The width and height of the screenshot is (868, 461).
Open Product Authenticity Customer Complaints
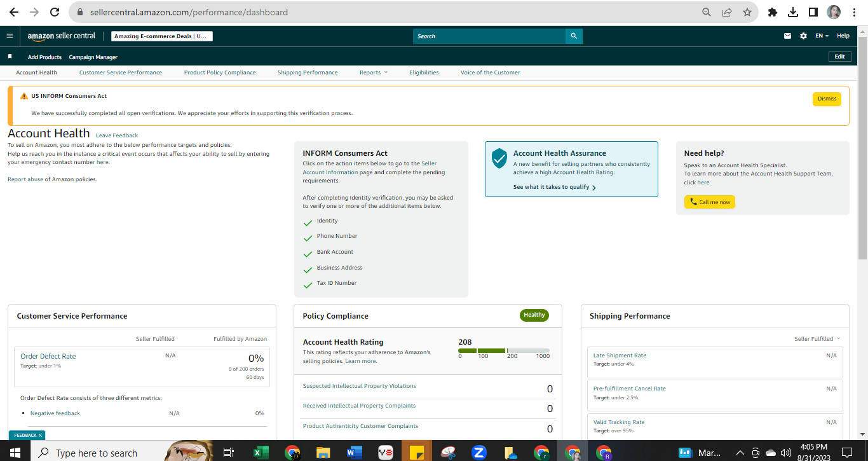coord(360,426)
